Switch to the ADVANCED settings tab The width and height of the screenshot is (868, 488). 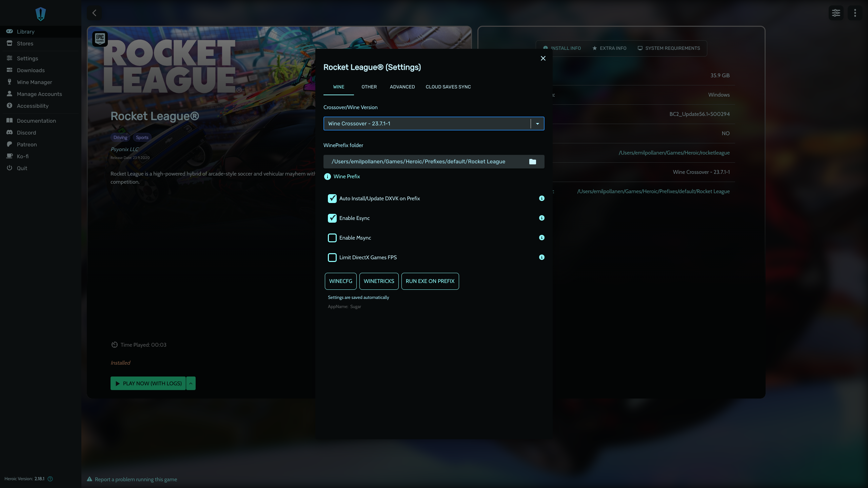coord(402,87)
